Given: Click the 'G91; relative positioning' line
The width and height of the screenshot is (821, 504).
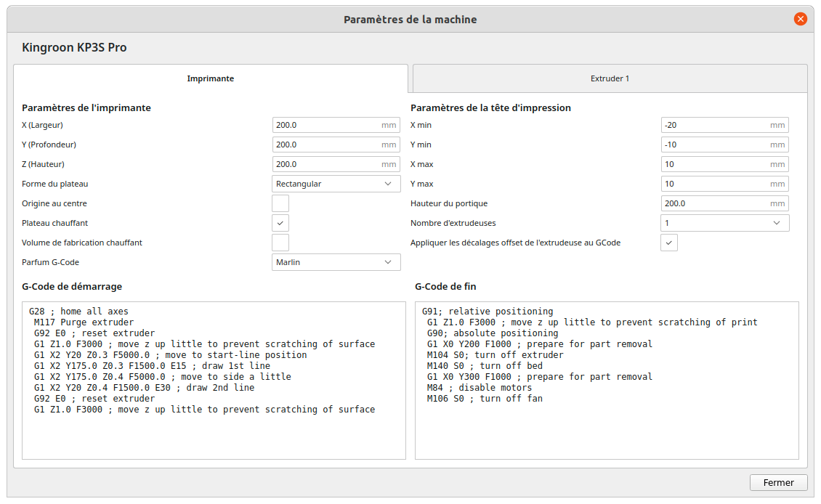Looking at the screenshot, I should point(488,312).
